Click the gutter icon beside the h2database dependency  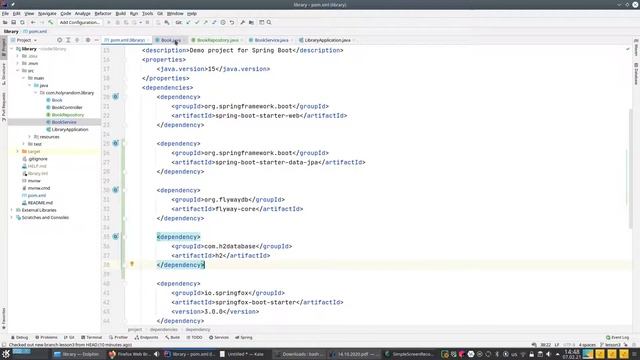pyautogui.click(x=116, y=237)
